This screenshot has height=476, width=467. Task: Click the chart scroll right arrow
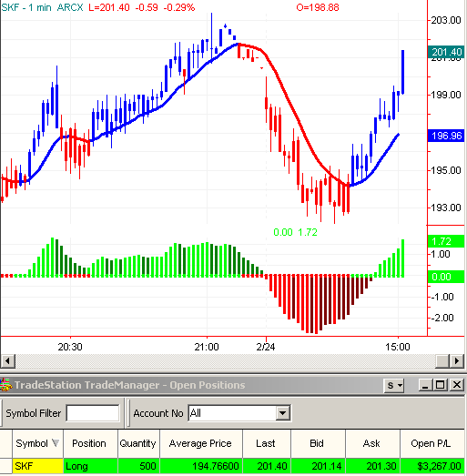(x=457, y=361)
